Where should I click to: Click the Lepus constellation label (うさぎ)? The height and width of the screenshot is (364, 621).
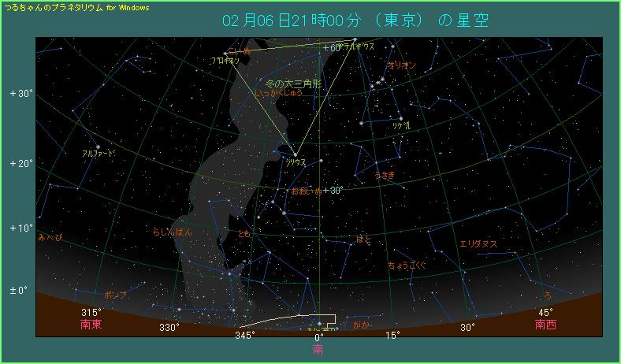(385, 176)
